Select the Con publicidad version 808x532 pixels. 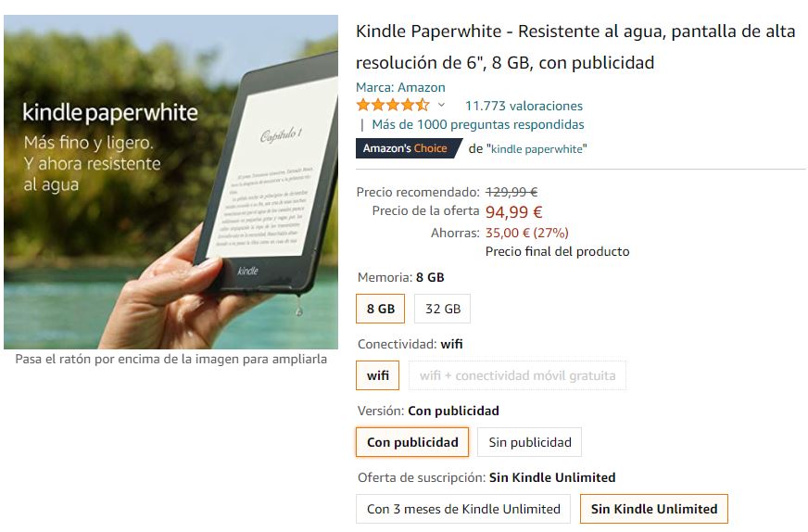tap(412, 442)
